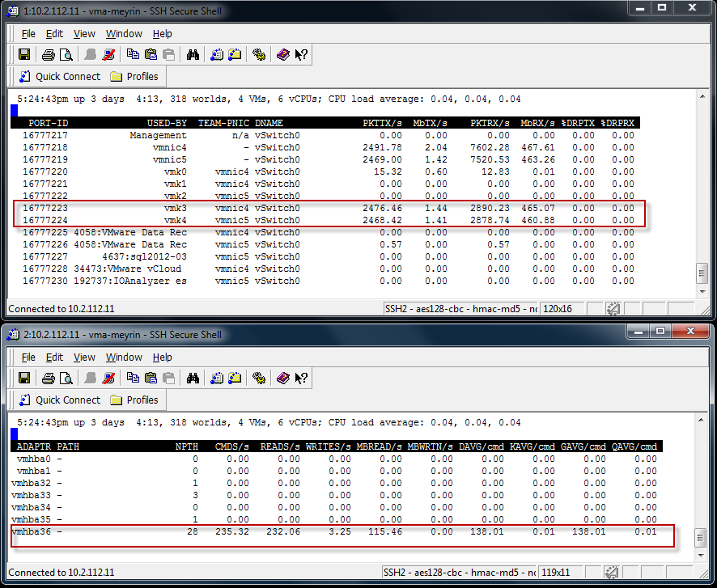Open Profiles in bottom window

tap(134, 400)
